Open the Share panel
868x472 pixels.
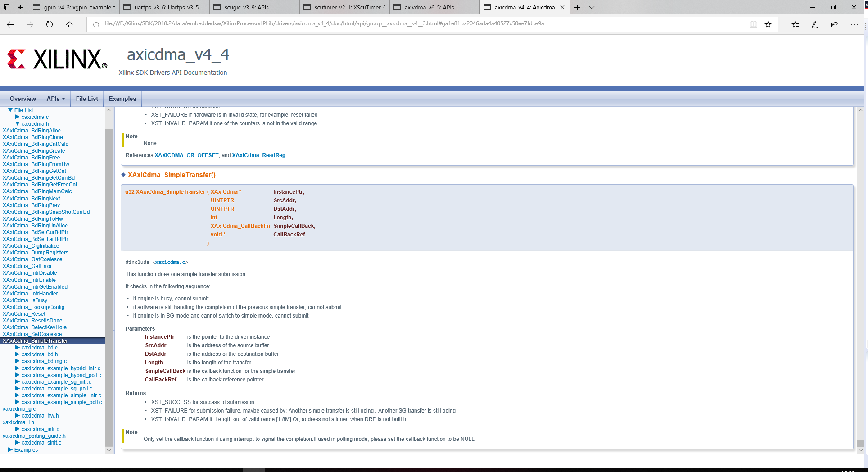[x=834, y=24]
